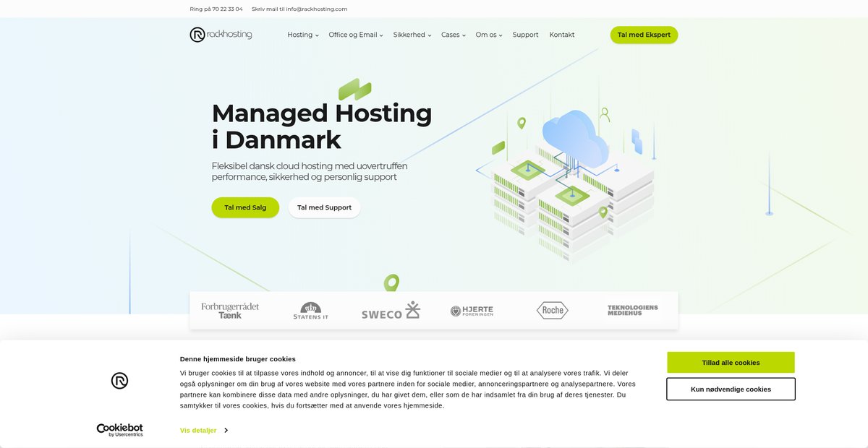Click the SWECO logo
The width and height of the screenshot is (868, 448).
tap(391, 311)
